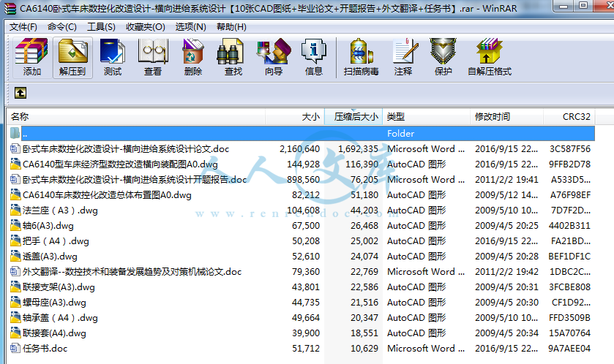Click packed size value 10,629
Screen dimensions: 614x364
(364, 348)
